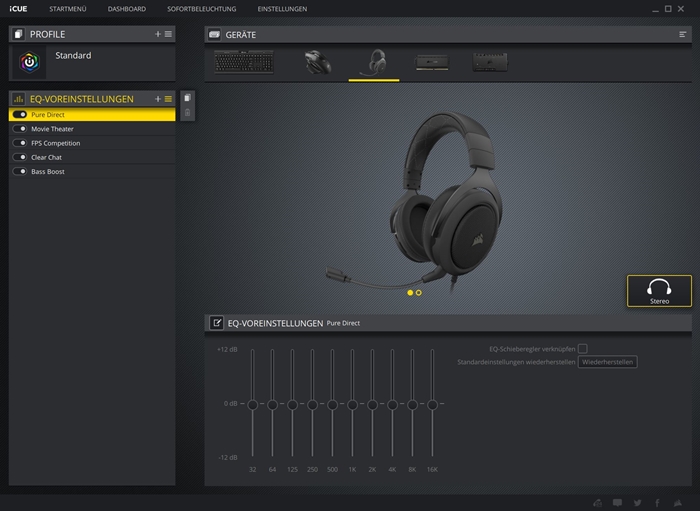The height and width of the screenshot is (511, 700).
Task: Select the mouse device thumbnail
Action: [317, 62]
